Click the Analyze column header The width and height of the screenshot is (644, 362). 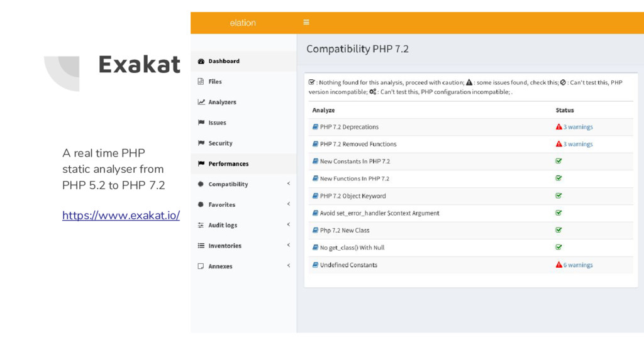tap(323, 110)
